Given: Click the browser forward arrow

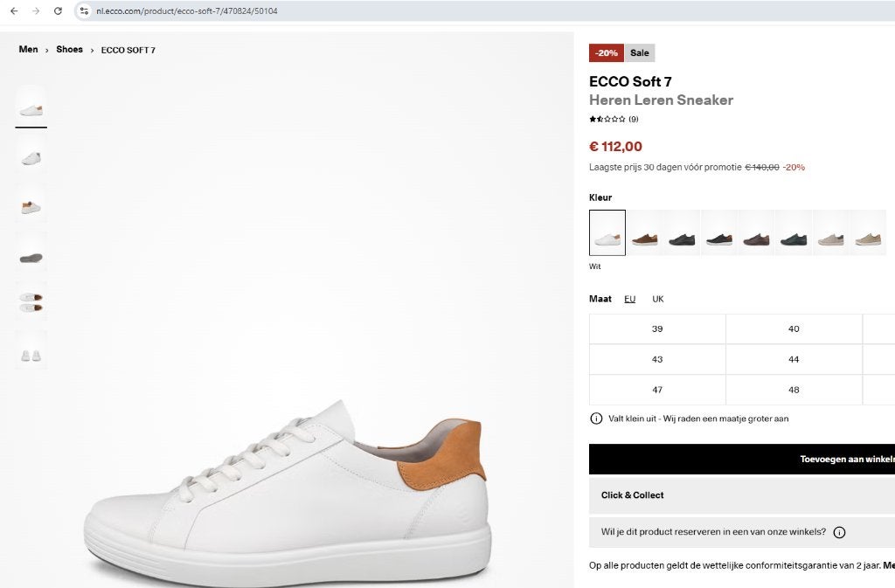Looking at the screenshot, I should [x=36, y=10].
